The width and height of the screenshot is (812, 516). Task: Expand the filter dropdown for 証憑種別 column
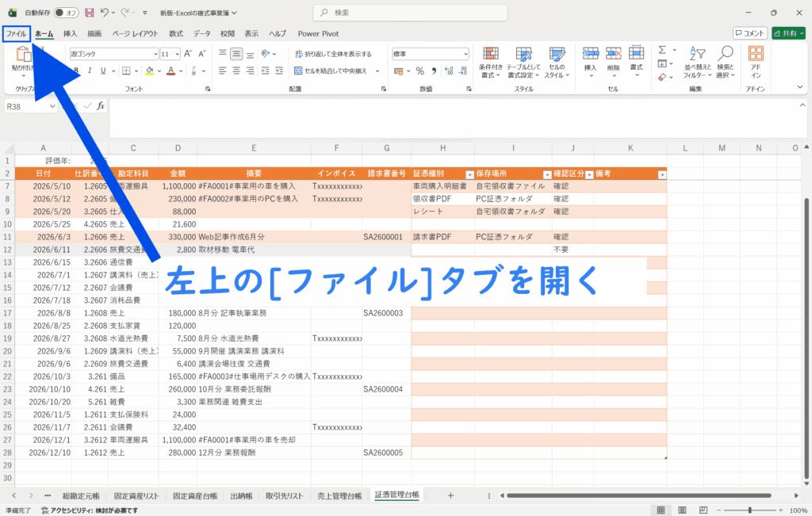[469, 174]
